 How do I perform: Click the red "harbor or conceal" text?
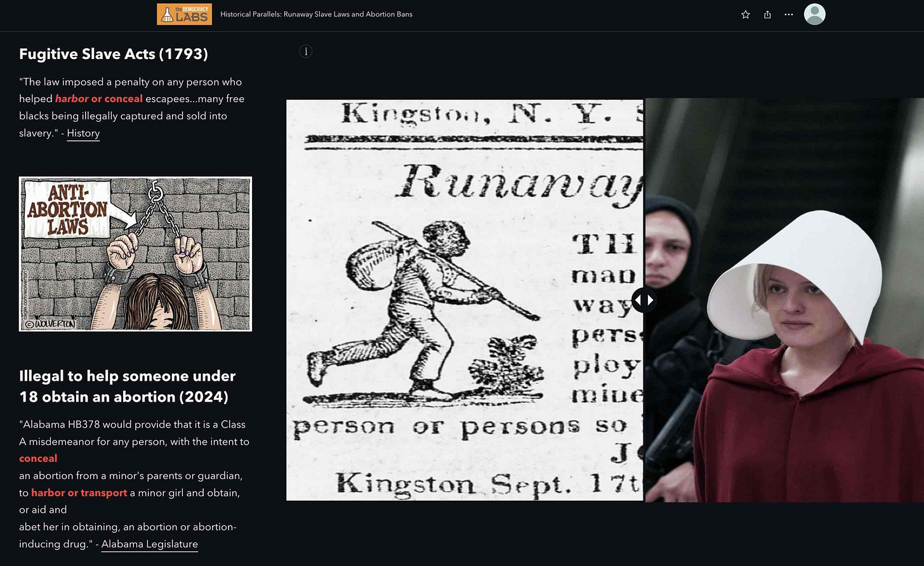(99, 99)
